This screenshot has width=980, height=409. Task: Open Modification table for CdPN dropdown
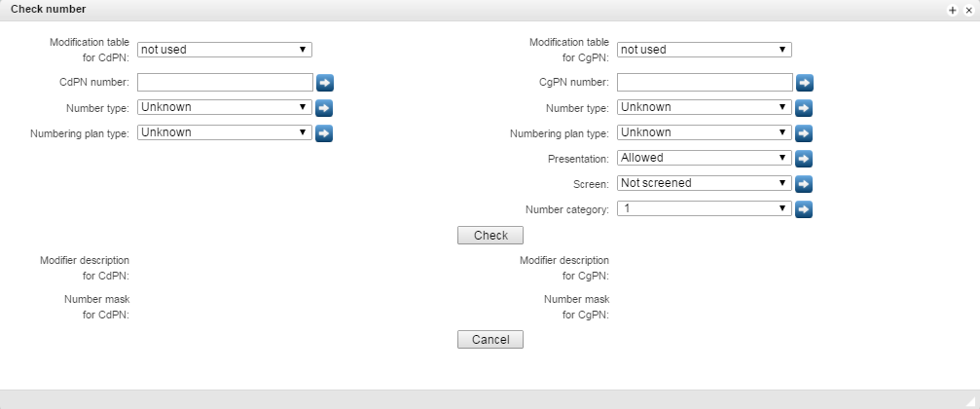point(225,50)
